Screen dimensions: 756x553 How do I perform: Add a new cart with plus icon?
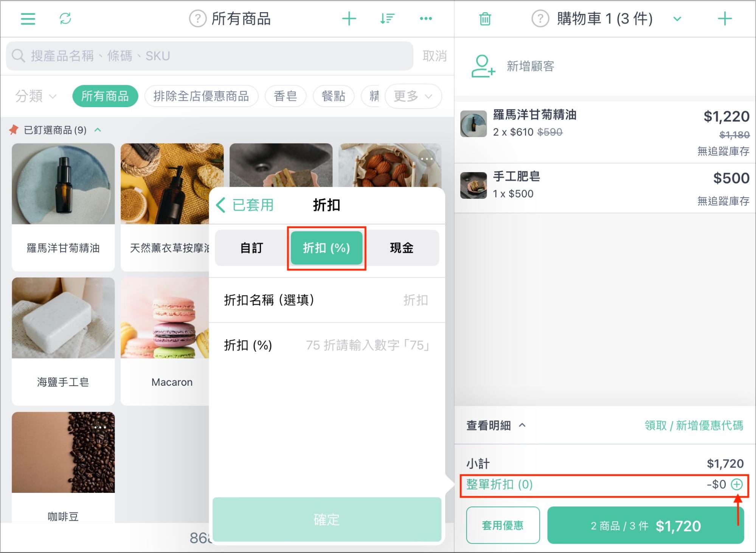tap(725, 19)
